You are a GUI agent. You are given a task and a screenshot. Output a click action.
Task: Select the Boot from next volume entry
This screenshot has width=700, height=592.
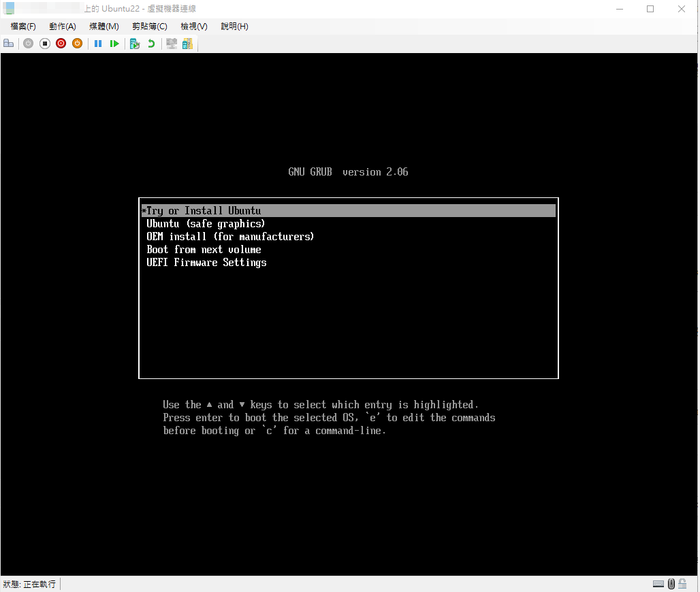[x=348, y=249]
